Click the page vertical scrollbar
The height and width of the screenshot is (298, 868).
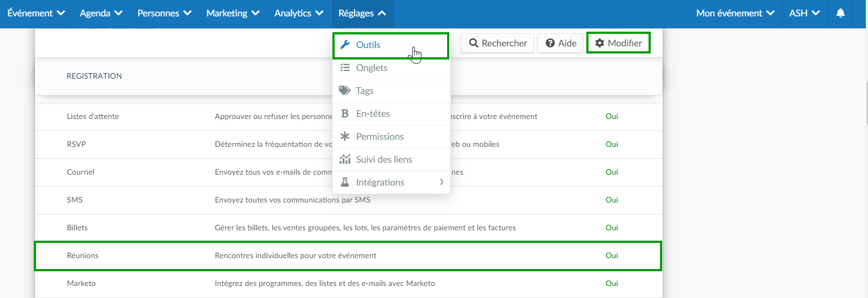(x=866, y=103)
